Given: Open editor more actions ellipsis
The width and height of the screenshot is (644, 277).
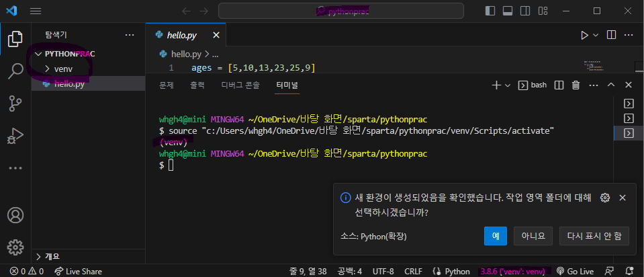Looking at the screenshot, I should point(629,35).
